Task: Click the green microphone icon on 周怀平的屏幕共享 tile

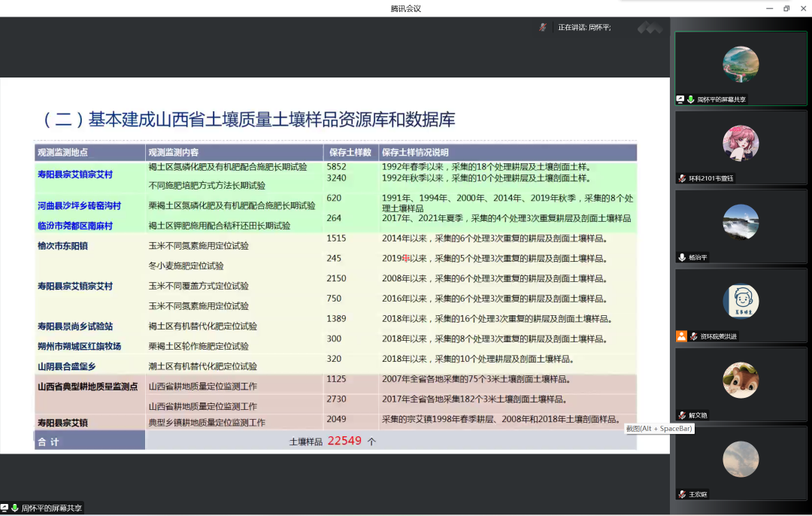Action: (691, 99)
